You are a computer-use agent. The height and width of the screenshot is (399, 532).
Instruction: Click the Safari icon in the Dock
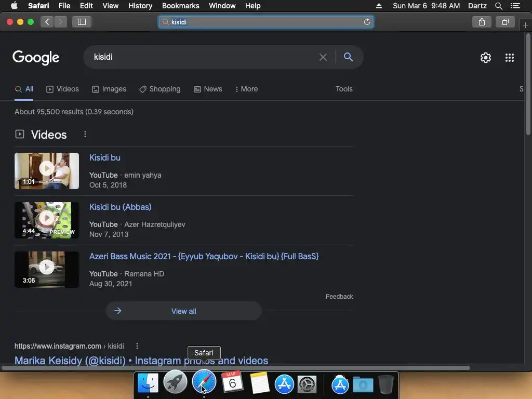coord(204,382)
